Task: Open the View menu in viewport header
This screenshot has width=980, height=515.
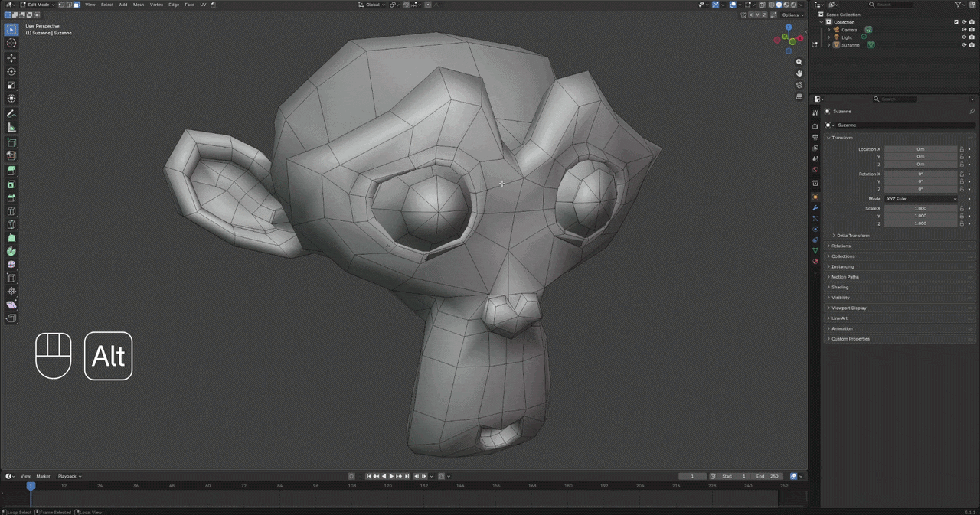Action: pyautogui.click(x=90, y=5)
